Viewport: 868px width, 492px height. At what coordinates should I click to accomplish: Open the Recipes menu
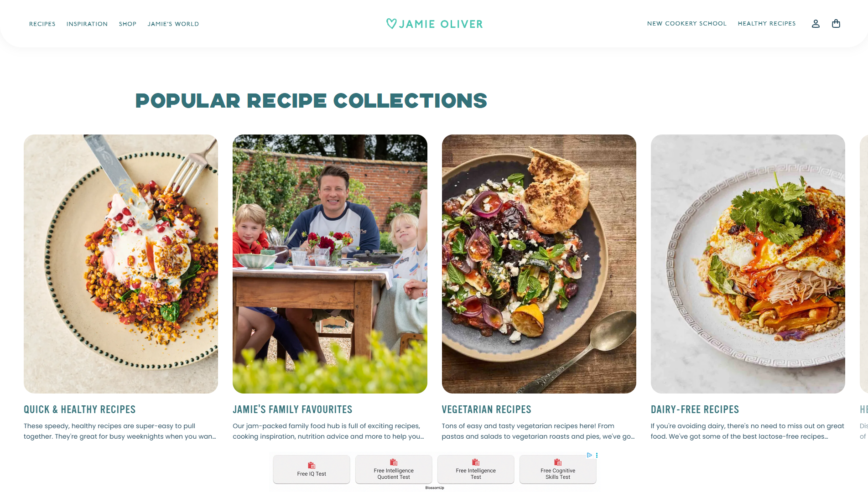[42, 24]
